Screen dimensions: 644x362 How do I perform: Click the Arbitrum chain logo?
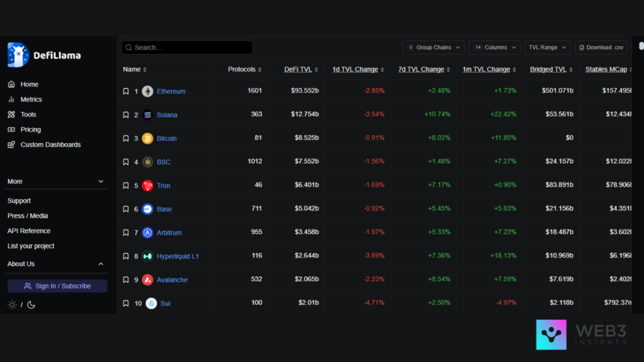pos(147,233)
